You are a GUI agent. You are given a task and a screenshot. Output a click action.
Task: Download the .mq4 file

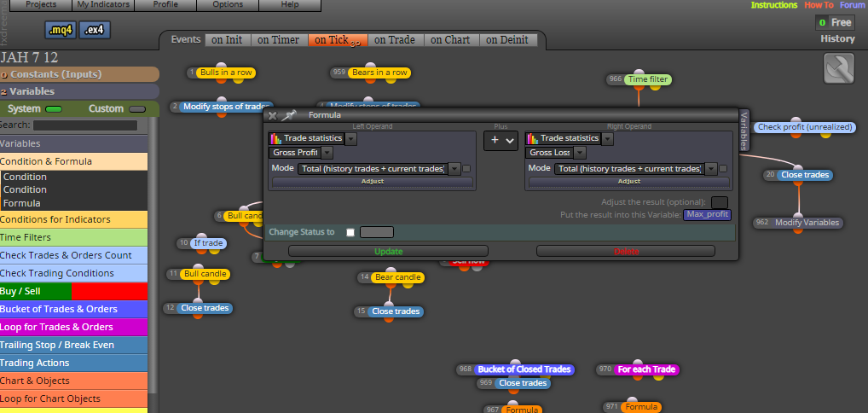61,31
